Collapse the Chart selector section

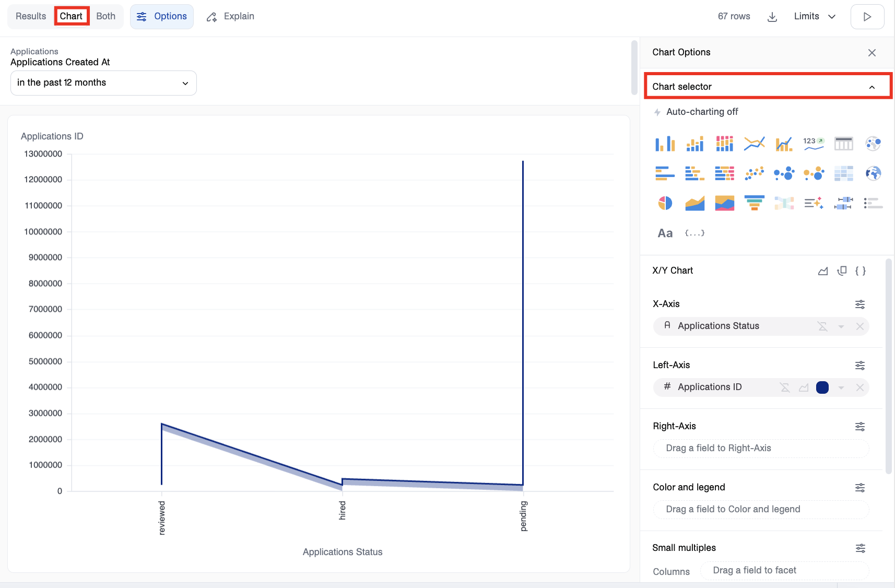pos(769,87)
